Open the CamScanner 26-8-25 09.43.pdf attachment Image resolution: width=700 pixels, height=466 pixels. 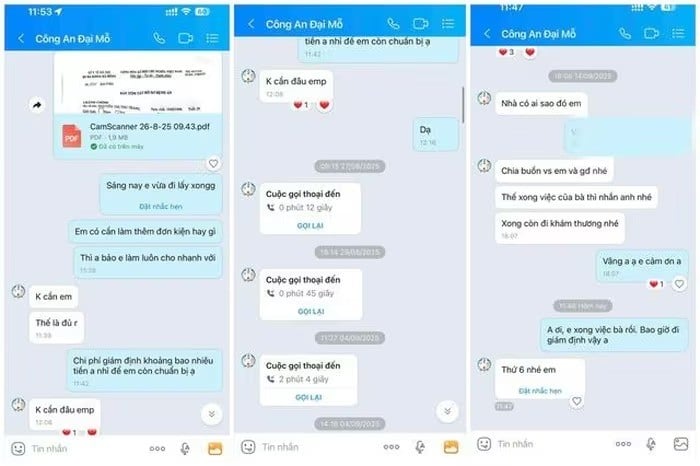pos(138,136)
